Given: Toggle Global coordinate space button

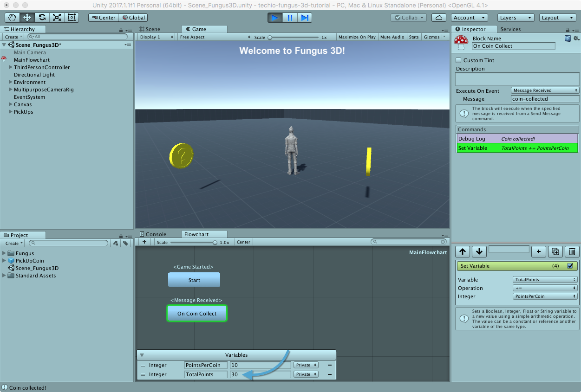Looking at the screenshot, I should click(x=133, y=18).
